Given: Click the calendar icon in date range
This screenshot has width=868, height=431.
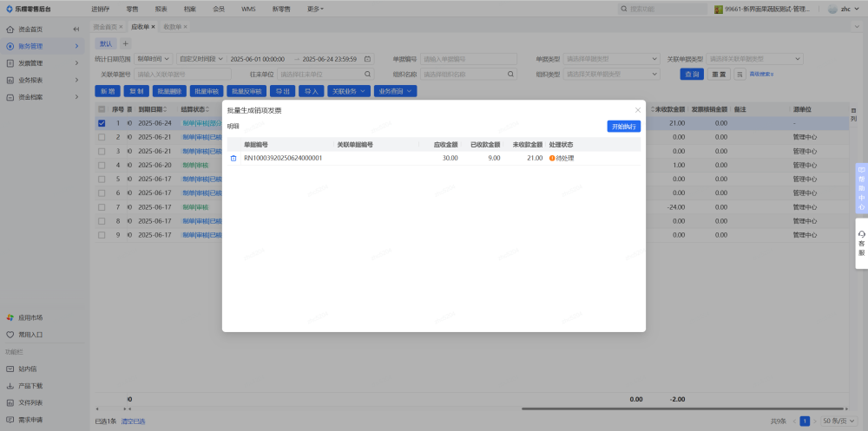Looking at the screenshot, I should pyautogui.click(x=367, y=59).
